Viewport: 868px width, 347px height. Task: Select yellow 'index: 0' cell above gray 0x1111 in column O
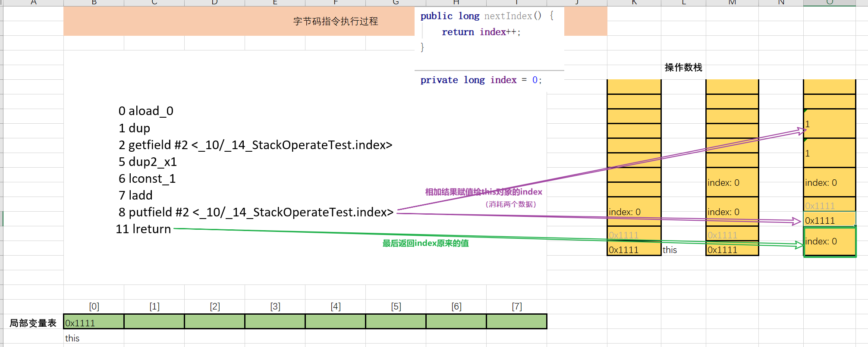tap(829, 182)
